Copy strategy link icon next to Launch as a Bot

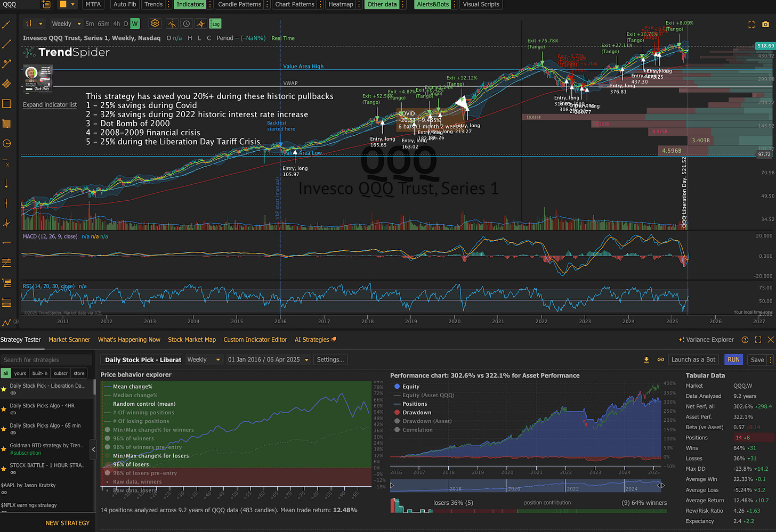(660, 360)
